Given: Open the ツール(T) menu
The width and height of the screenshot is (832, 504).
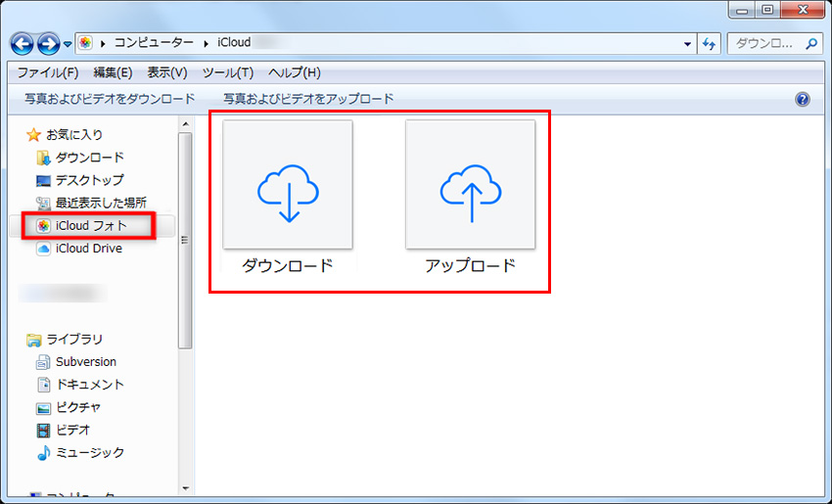Looking at the screenshot, I should click(228, 72).
